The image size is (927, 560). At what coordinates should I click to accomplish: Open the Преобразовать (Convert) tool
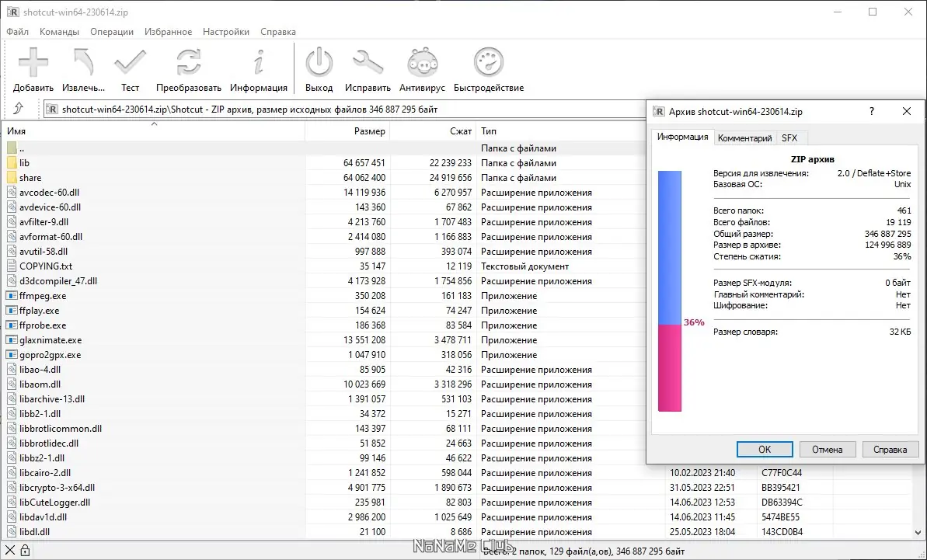(x=189, y=63)
